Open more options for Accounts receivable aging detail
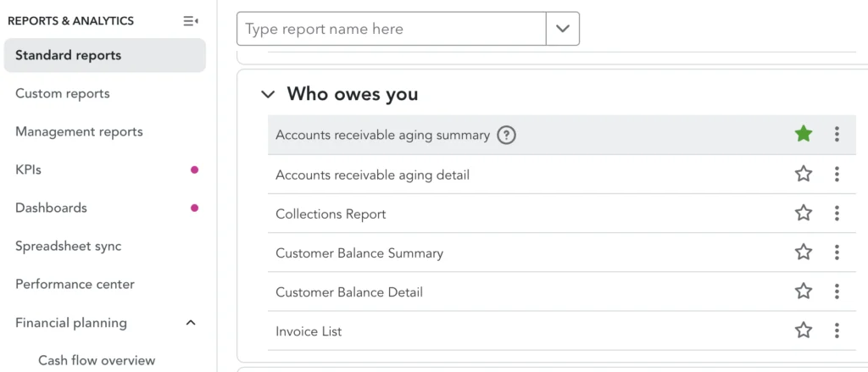The width and height of the screenshot is (868, 372). pos(837,174)
